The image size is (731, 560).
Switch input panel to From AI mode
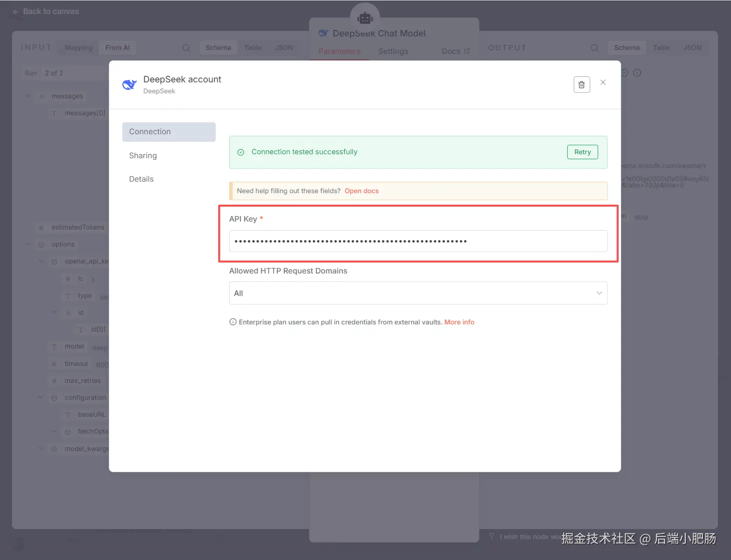click(x=117, y=48)
